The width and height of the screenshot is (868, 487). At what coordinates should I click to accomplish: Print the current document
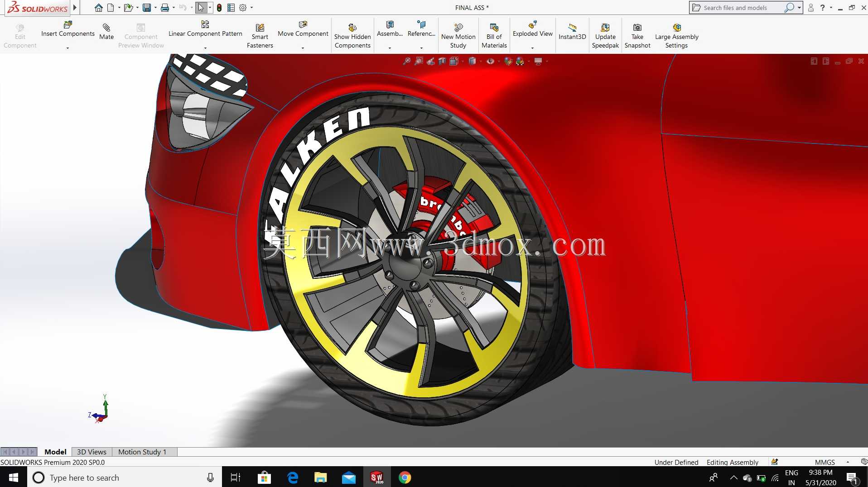point(165,8)
